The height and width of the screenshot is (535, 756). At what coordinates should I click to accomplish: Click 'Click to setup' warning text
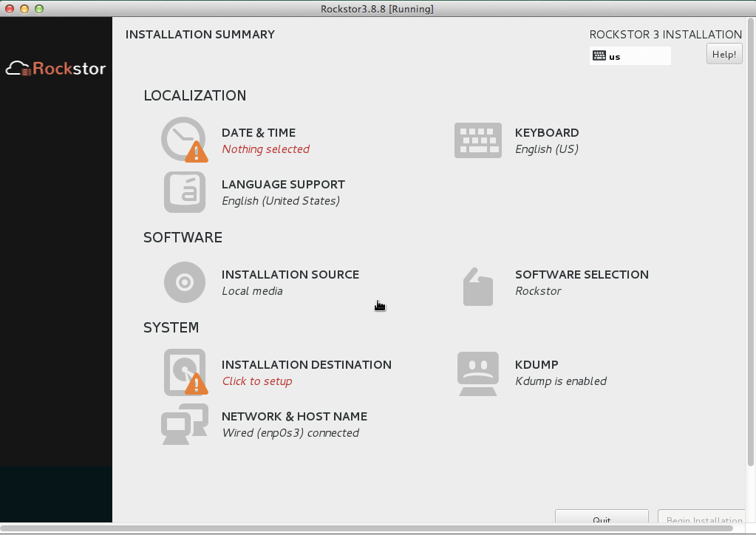(x=257, y=381)
